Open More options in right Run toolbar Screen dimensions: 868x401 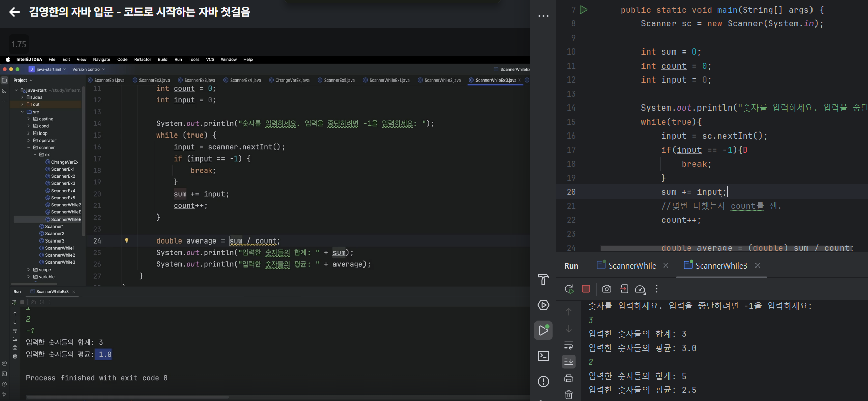[x=657, y=289]
